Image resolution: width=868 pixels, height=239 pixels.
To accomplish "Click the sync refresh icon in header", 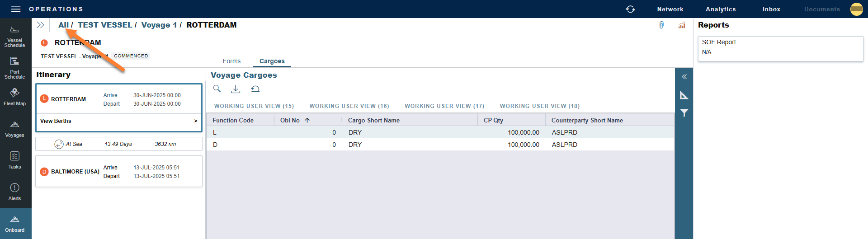I will 630,9.
